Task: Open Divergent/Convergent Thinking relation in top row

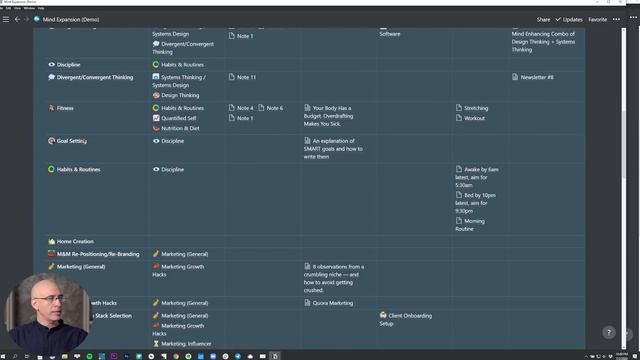Action: click(183, 48)
